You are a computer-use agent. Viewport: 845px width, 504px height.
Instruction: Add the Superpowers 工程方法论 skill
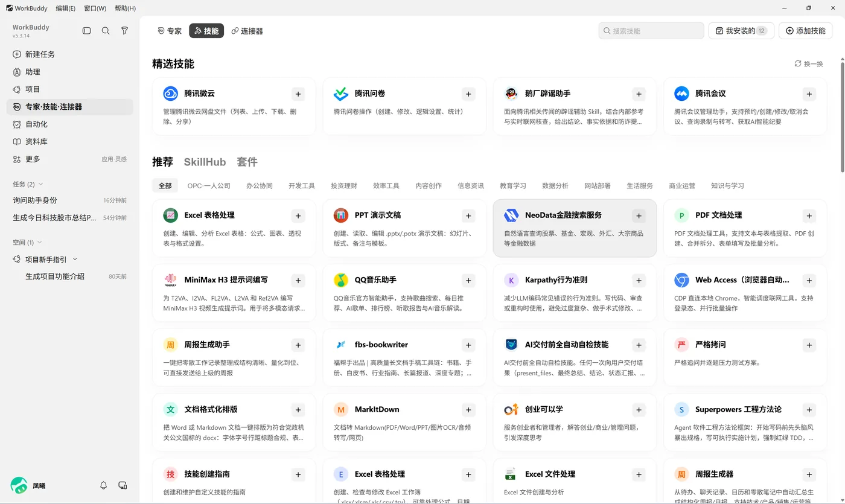click(x=809, y=409)
